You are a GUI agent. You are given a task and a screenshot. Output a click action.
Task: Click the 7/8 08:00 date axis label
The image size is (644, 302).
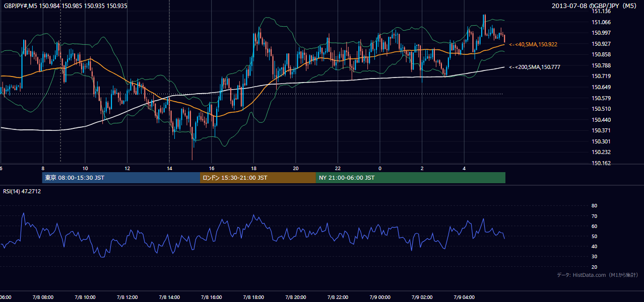pos(43,297)
